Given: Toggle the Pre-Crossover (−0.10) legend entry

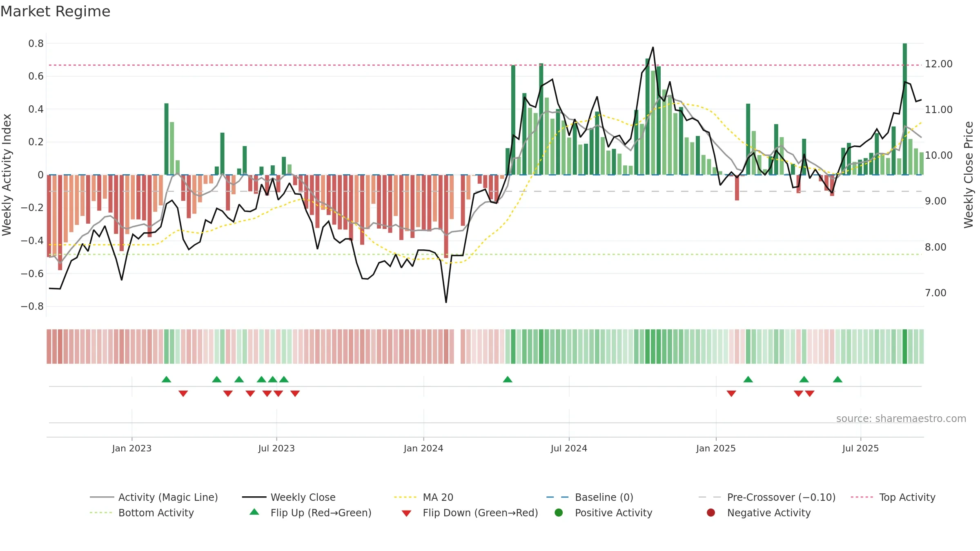Looking at the screenshot, I should pos(767,497).
